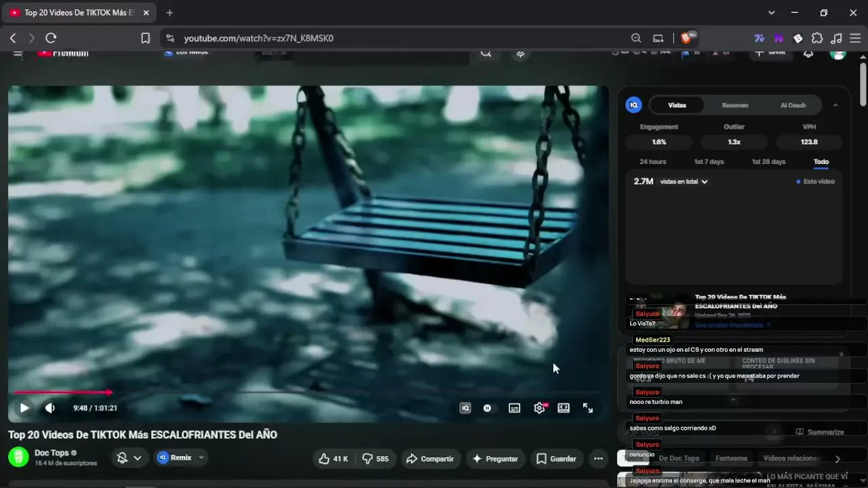This screenshot has height=488, width=868.
Task: Select the 'Videos relacionados' filter chip
Action: pos(791,458)
